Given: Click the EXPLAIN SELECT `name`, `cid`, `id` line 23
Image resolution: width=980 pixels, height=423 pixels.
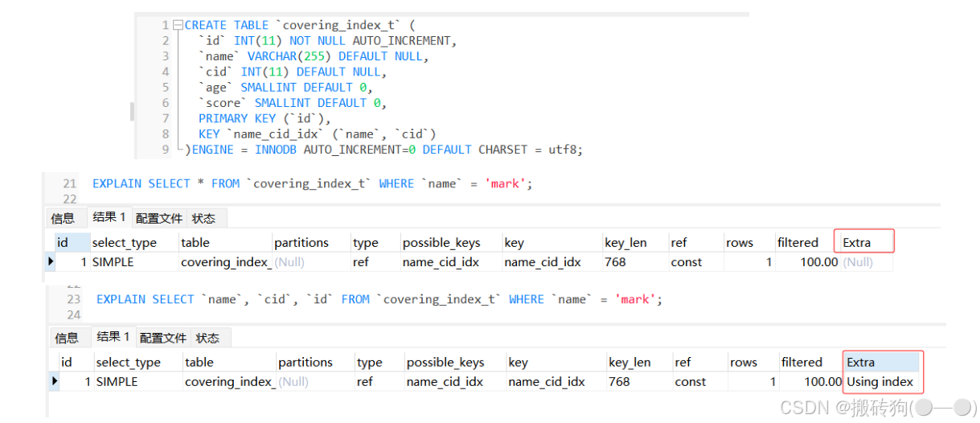Looking at the screenshot, I should (x=379, y=299).
